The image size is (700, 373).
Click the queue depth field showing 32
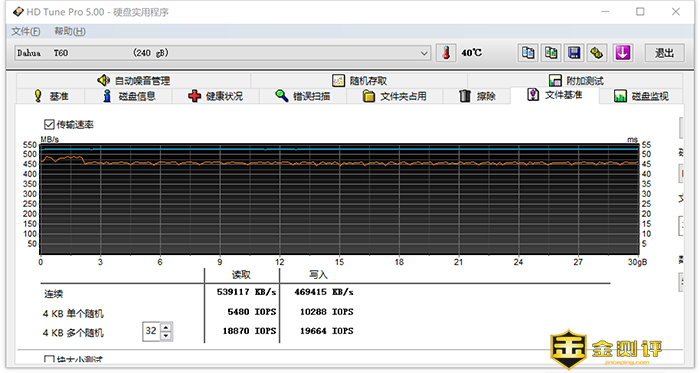click(x=152, y=331)
